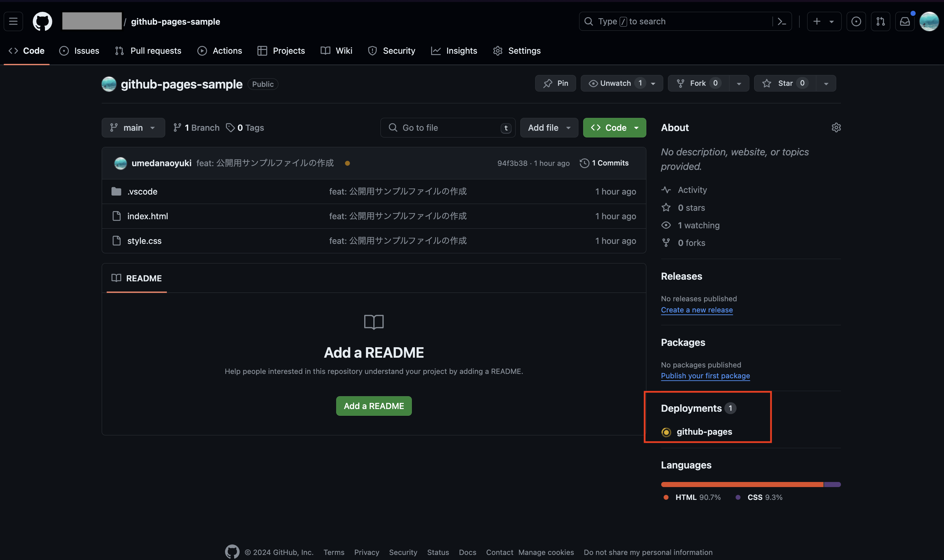
Task: Open pull requests icon in header
Action: pyautogui.click(x=880, y=22)
